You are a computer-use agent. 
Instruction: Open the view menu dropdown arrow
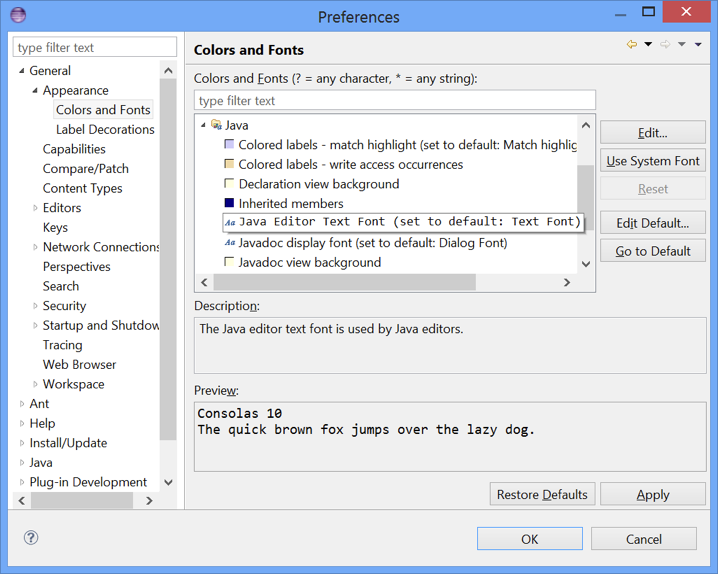point(698,45)
